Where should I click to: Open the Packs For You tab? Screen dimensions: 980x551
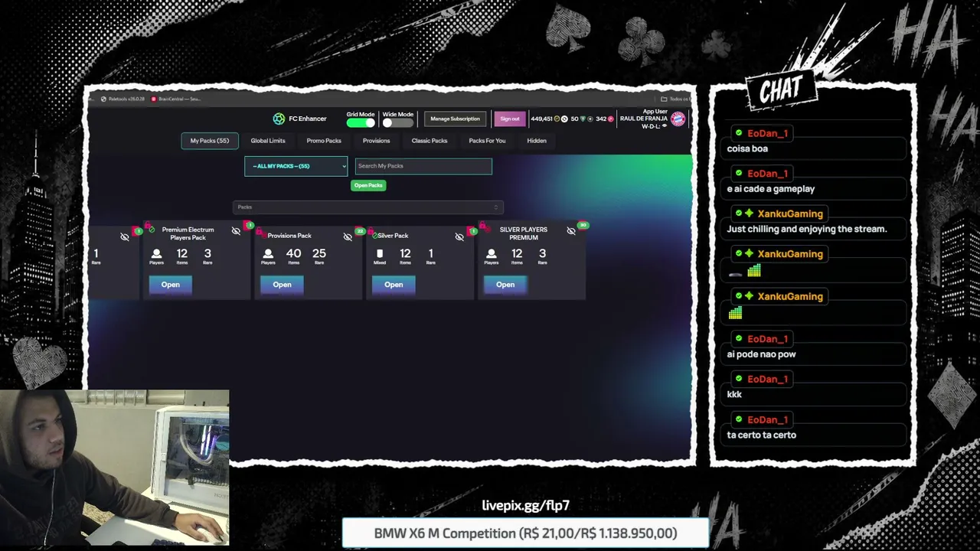[x=487, y=141]
